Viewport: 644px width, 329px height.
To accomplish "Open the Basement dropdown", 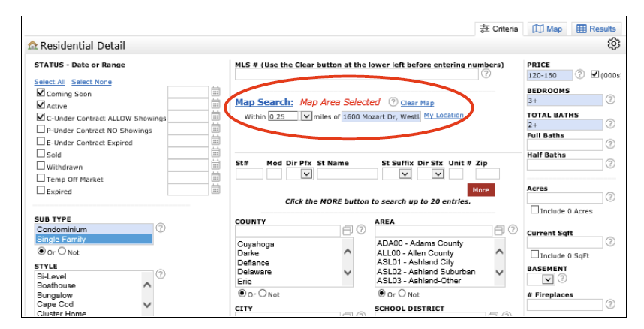I will click(x=547, y=279).
